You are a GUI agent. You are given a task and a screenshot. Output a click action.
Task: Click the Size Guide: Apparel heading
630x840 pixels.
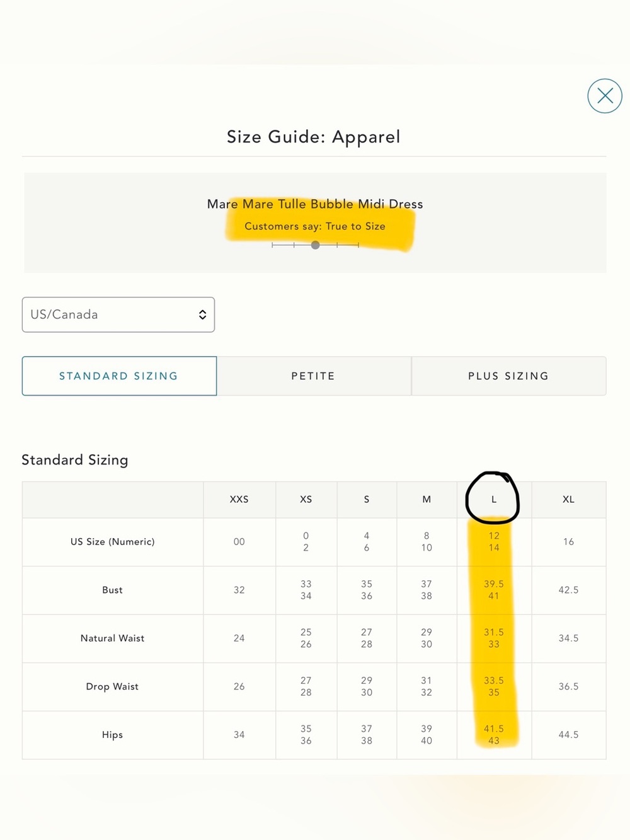(x=314, y=137)
